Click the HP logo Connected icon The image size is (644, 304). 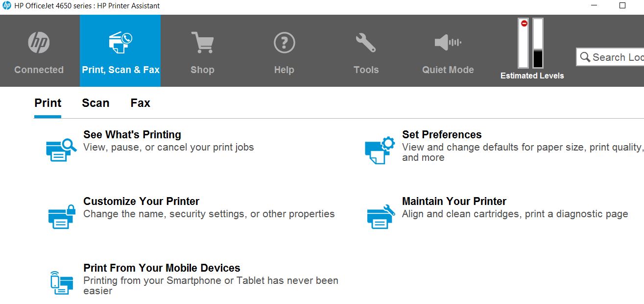click(x=39, y=43)
